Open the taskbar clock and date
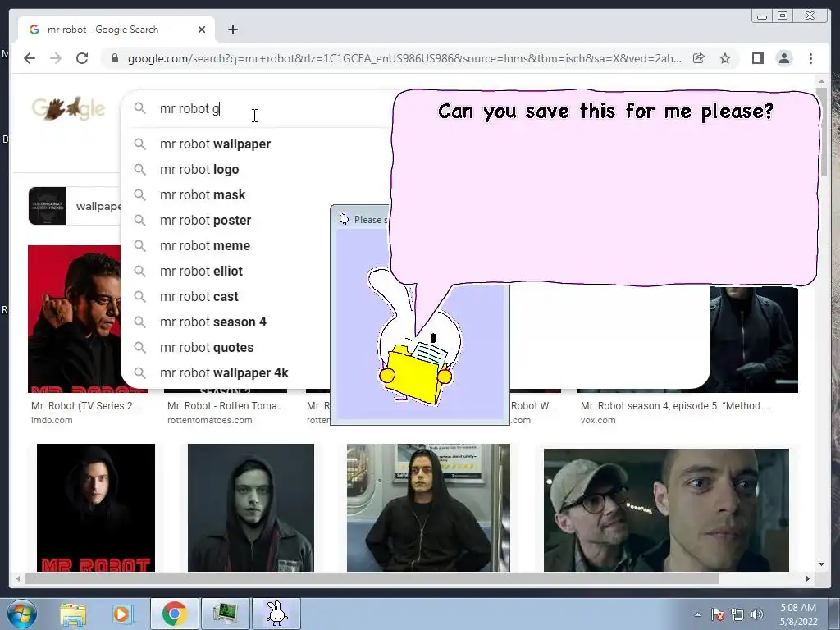Image resolution: width=840 pixels, height=630 pixels. 798,614
